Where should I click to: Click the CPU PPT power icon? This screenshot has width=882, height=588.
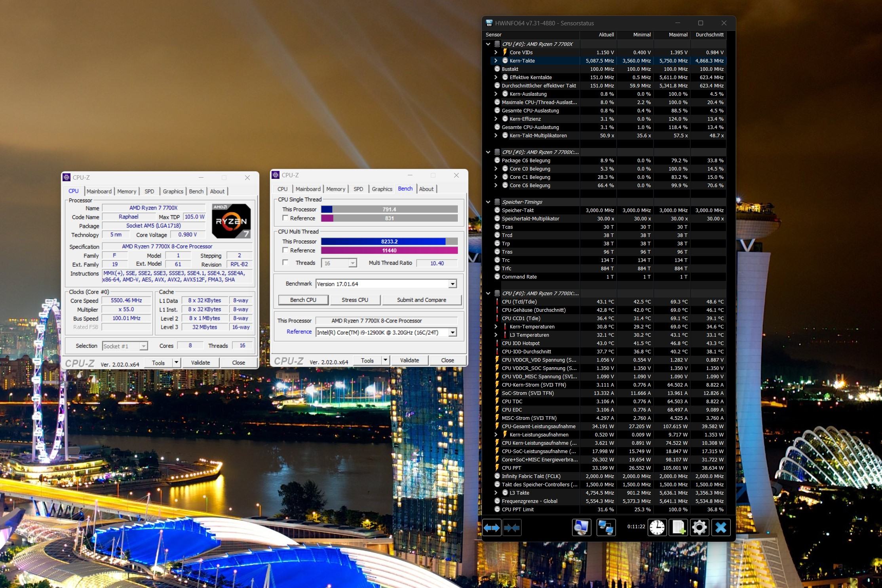tap(497, 468)
